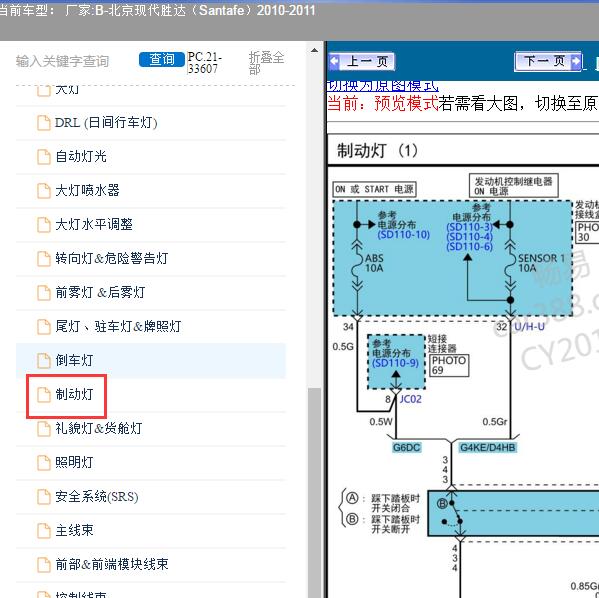This screenshot has height=598, width=599.
Task: Click document icon beside 照明灯
Action: coord(44,463)
